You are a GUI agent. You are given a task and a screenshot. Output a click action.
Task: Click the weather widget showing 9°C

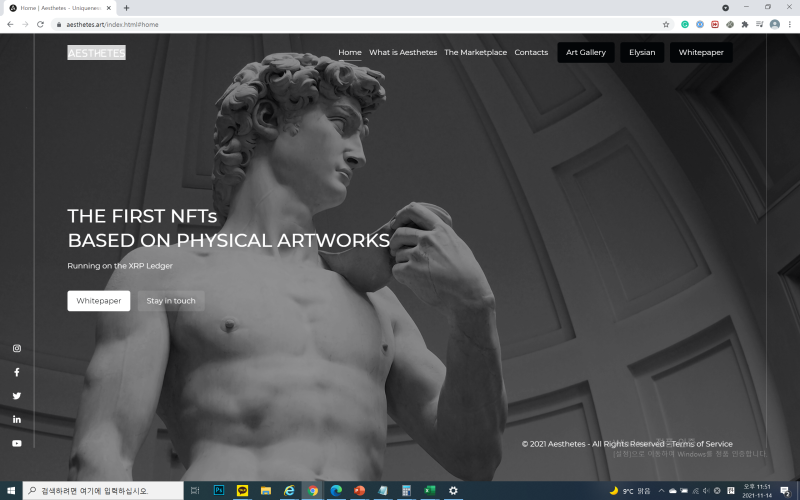(630, 491)
